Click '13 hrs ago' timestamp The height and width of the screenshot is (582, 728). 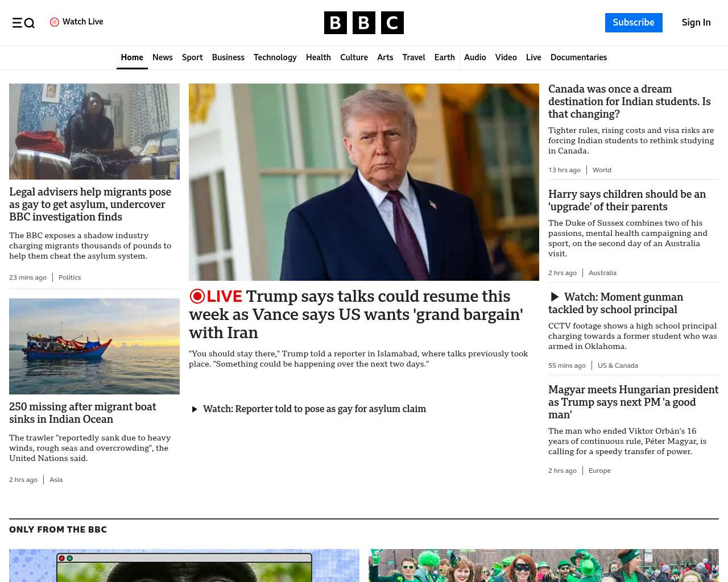pyautogui.click(x=564, y=170)
